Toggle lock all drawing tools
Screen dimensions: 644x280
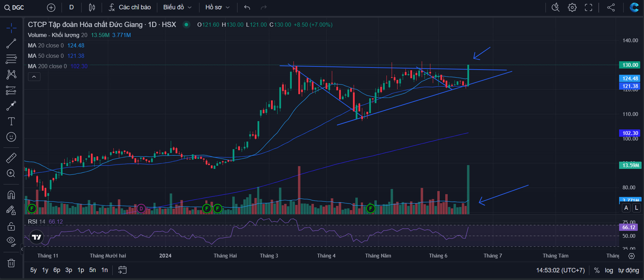click(11, 226)
